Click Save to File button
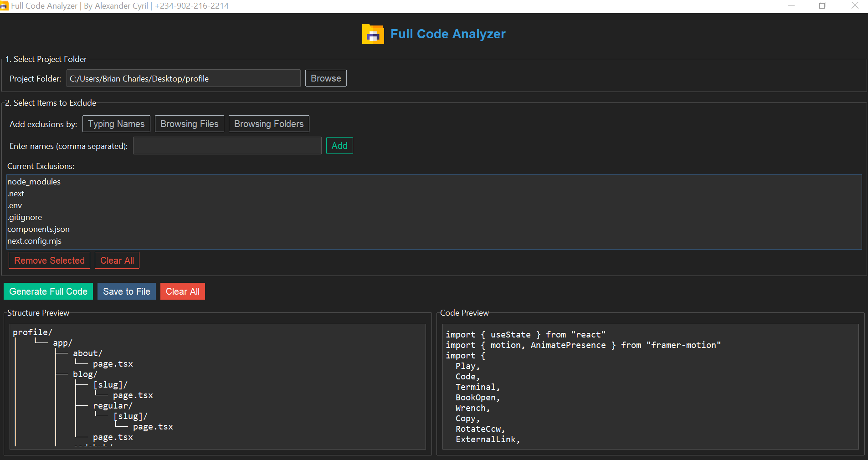The width and height of the screenshot is (868, 460). click(x=127, y=291)
